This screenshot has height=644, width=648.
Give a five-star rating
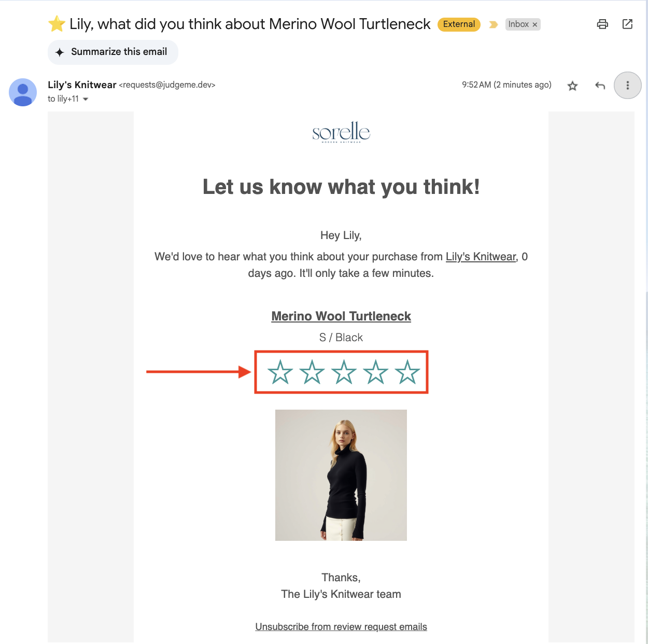(407, 372)
